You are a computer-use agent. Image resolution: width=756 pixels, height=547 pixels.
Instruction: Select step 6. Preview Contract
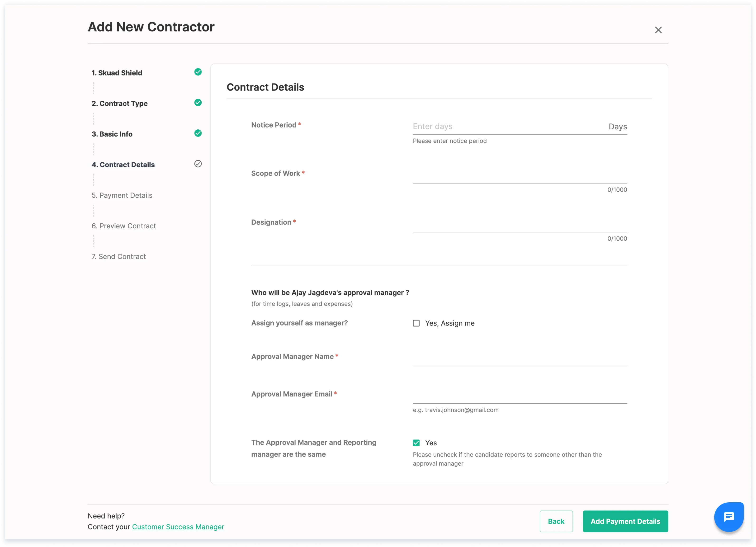point(124,226)
